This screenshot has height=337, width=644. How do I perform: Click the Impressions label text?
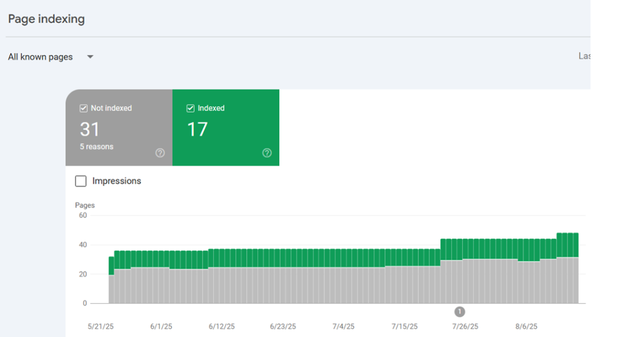pos(116,181)
